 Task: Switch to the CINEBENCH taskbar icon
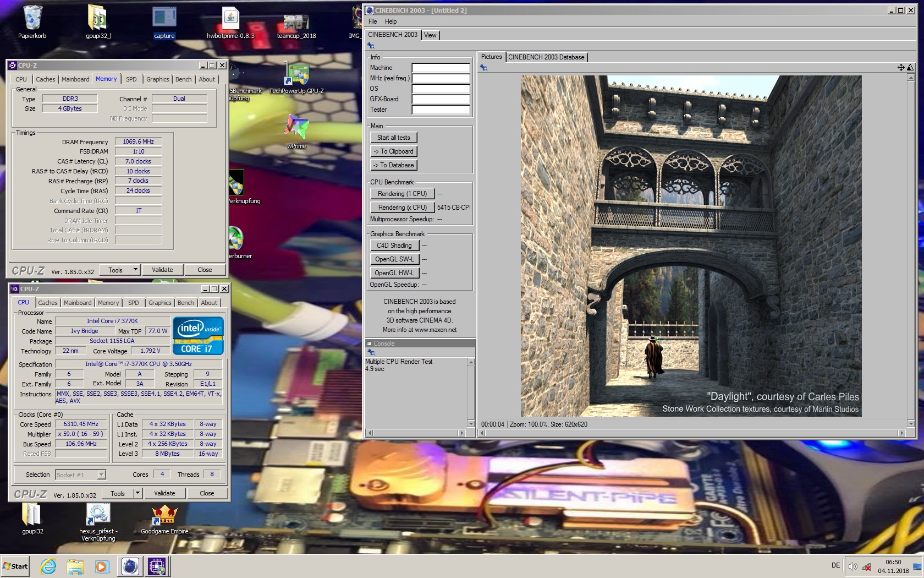tap(130, 566)
